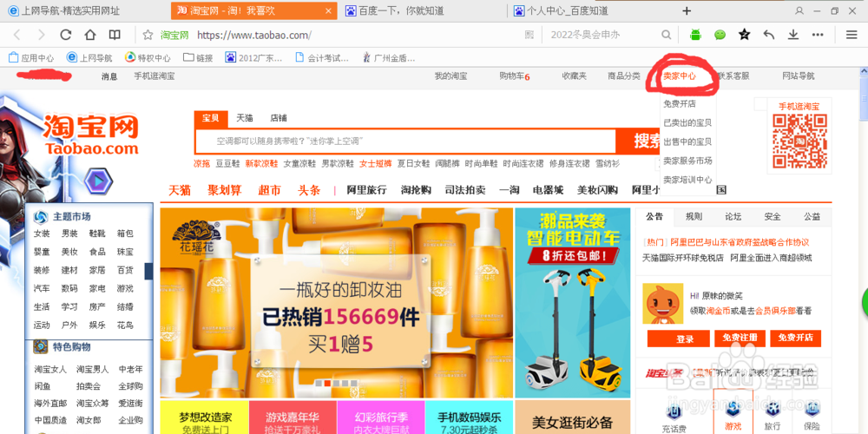
Task: Expand 网站导航 dropdown
Action: click(799, 76)
